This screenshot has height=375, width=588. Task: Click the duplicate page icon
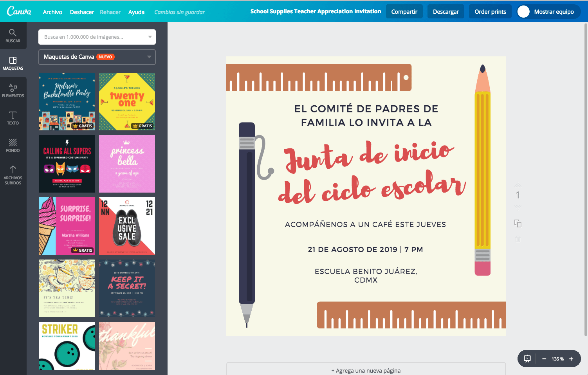(518, 224)
